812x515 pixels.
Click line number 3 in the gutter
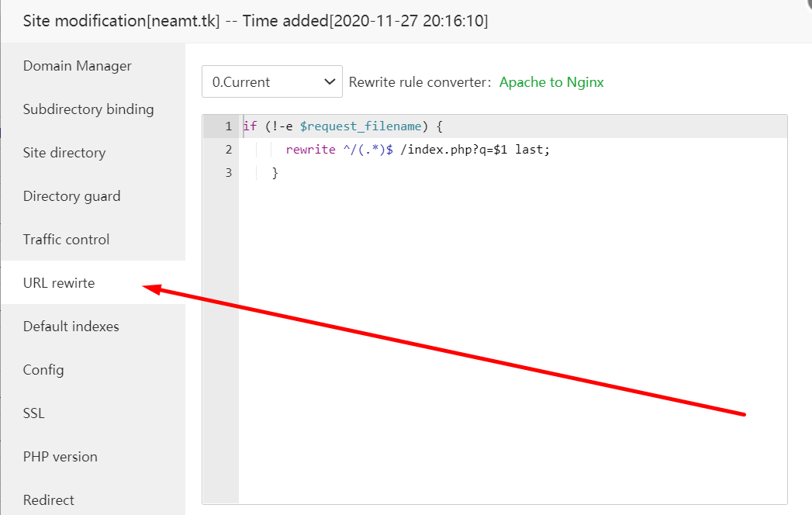228,173
